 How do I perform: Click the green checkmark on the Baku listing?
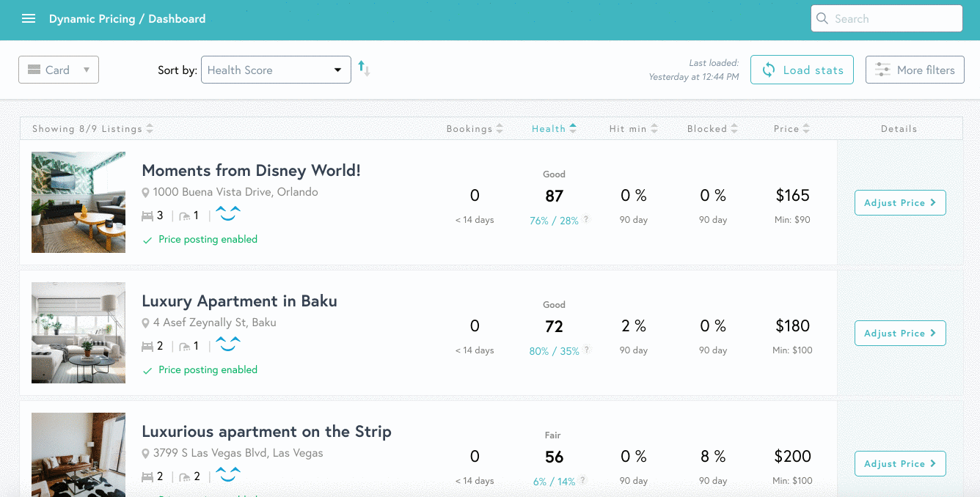147,370
